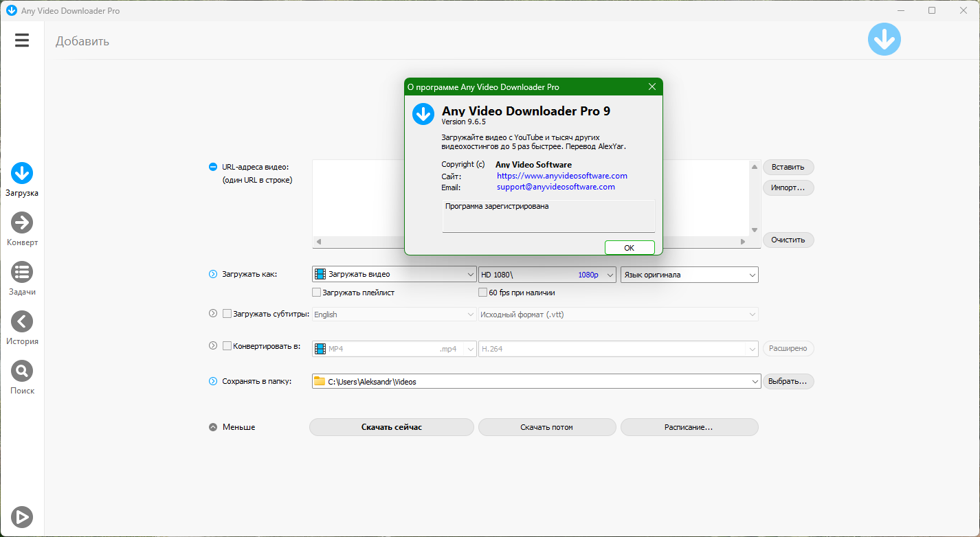Viewport: 980px width, 537px height.
Task: Click the OK button in About dialog
Action: [x=630, y=248]
